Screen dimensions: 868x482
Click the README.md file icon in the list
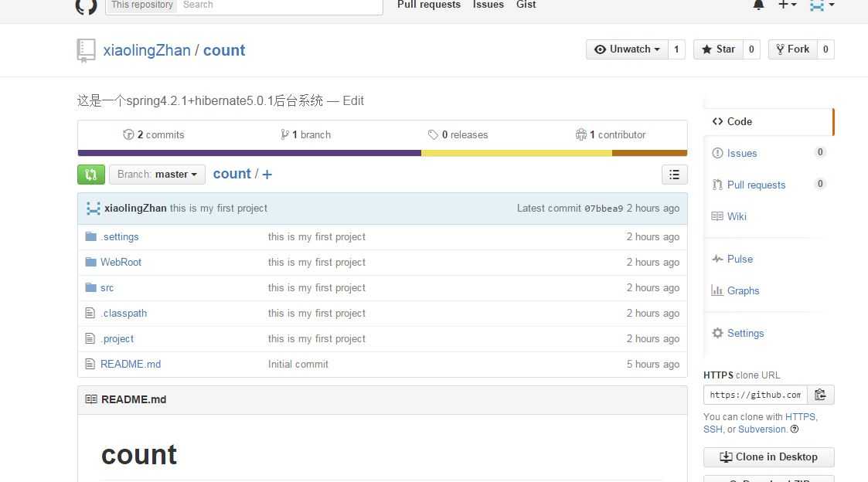pyautogui.click(x=90, y=364)
